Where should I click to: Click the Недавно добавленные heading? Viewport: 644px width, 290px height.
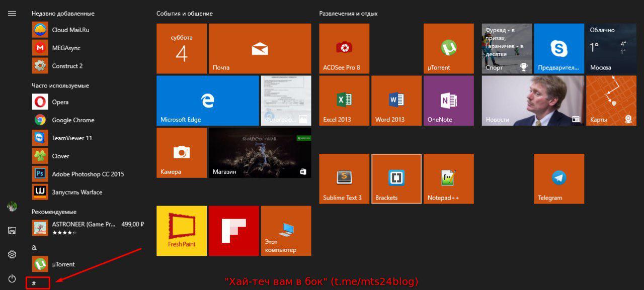click(x=63, y=14)
